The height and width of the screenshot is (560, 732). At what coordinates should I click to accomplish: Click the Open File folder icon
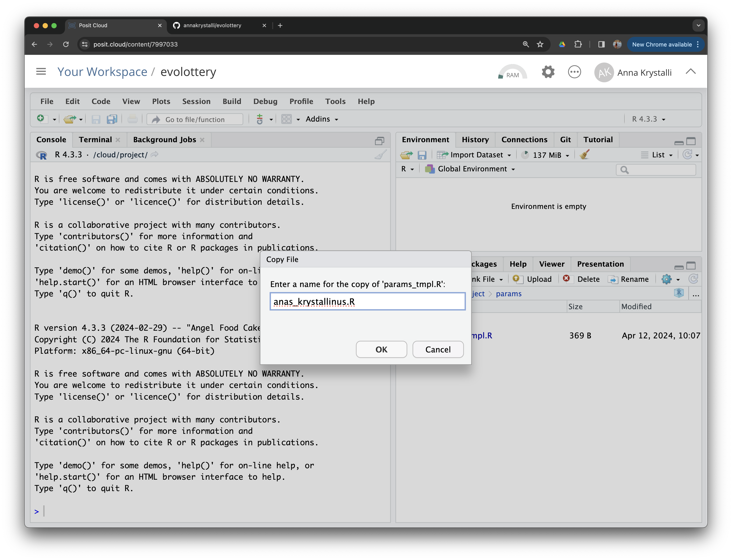[70, 119]
